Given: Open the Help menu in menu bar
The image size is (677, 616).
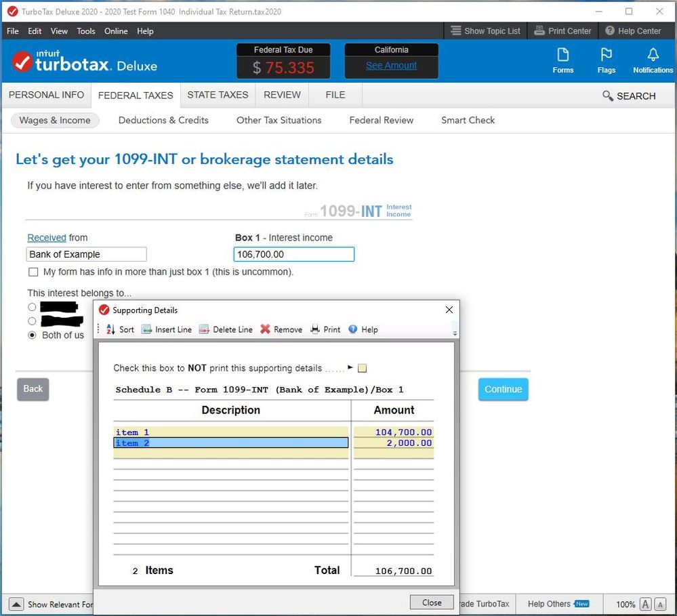Looking at the screenshot, I should coord(145,31).
